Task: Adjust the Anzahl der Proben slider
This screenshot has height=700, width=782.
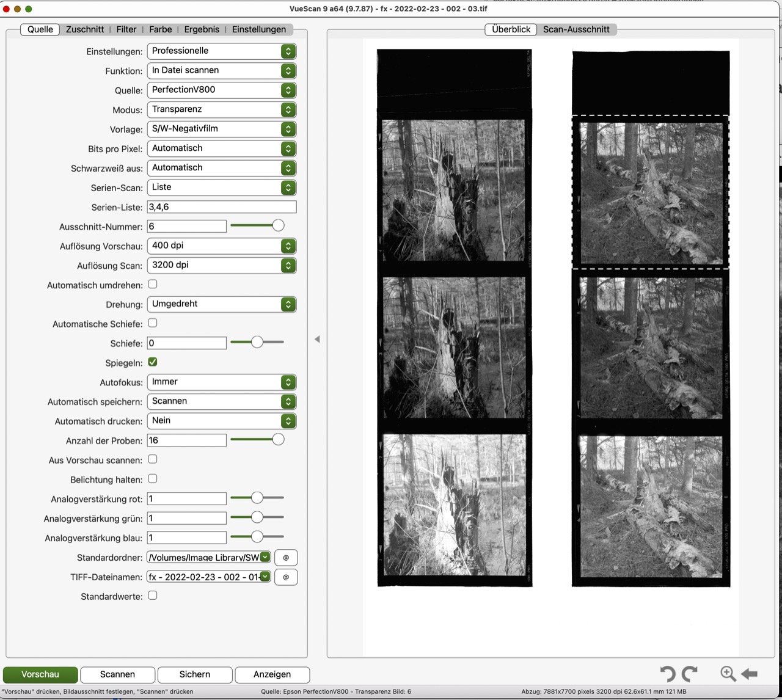Action: click(x=278, y=439)
